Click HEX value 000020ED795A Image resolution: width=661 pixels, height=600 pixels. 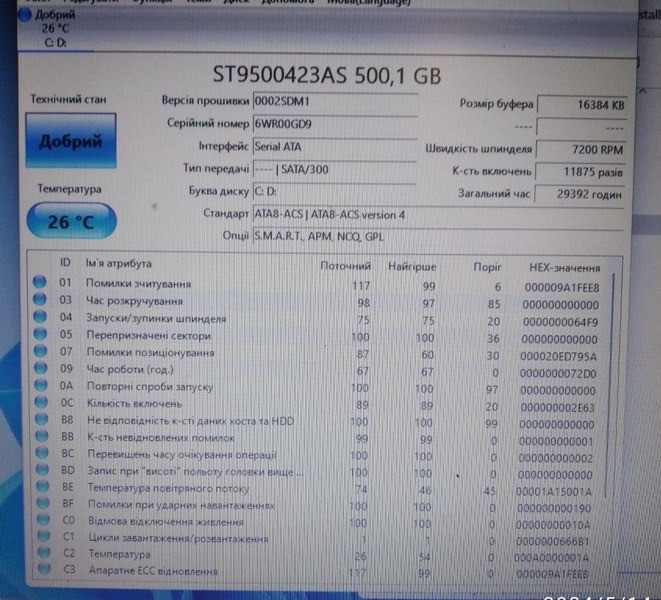(558, 357)
